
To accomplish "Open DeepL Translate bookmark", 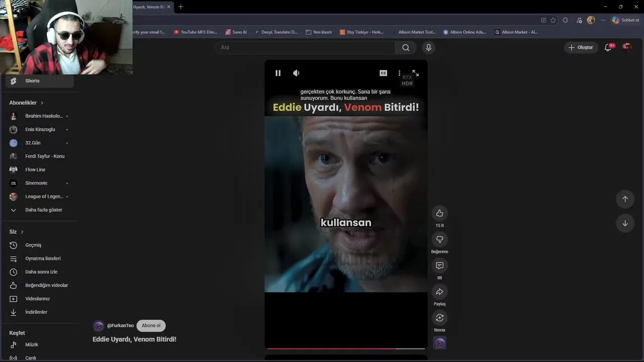I will 276,32.
